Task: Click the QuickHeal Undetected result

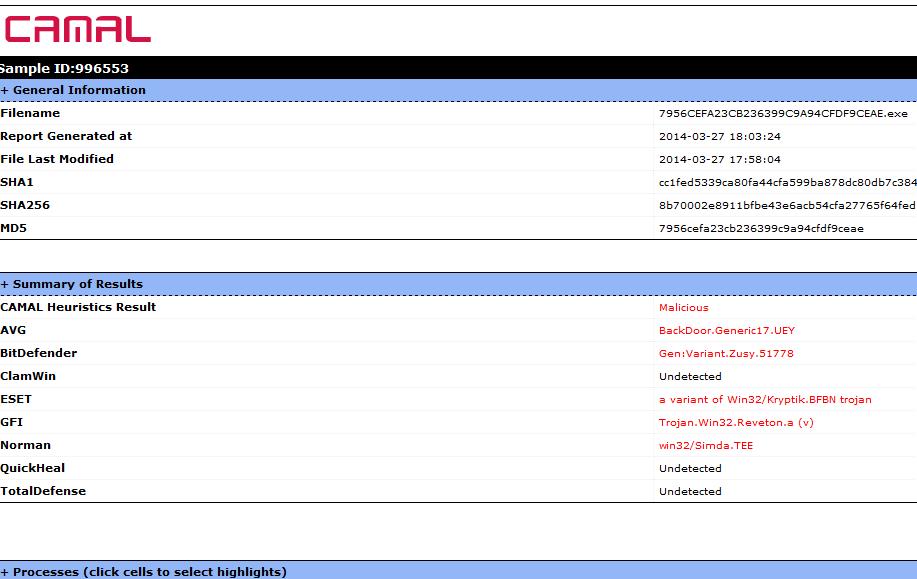Action: [690, 469]
